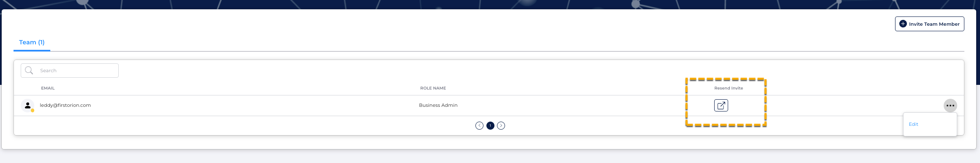980x163 pixels.
Task: Go to the previous page arrow
Action: point(479,125)
